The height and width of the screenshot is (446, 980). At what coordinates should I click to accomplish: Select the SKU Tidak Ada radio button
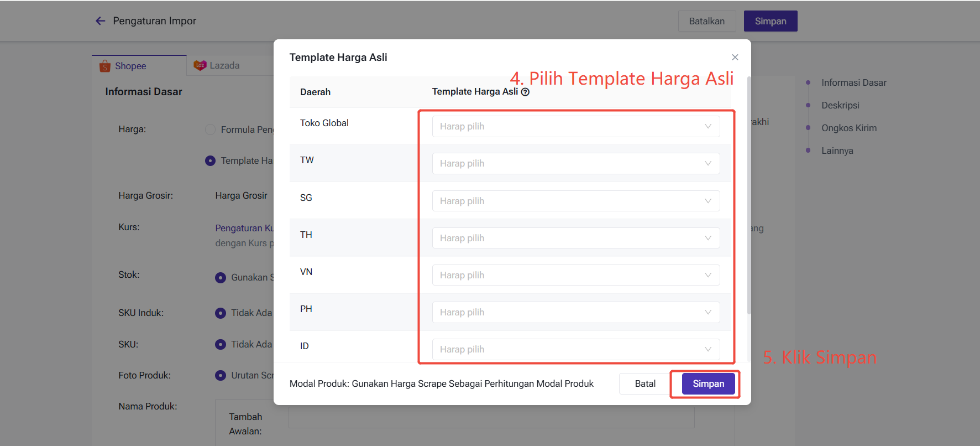point(221,344)
